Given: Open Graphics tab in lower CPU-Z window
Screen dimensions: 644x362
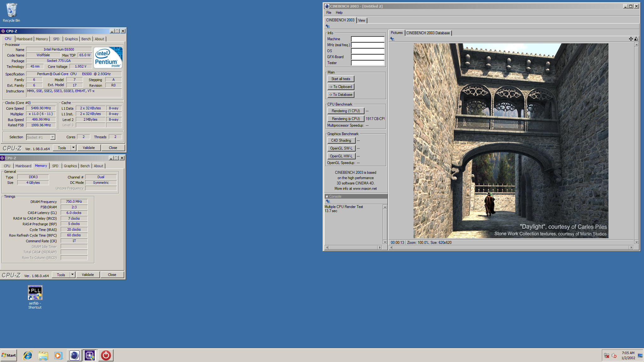Looking at the screenshot, I should coord(70,166).
